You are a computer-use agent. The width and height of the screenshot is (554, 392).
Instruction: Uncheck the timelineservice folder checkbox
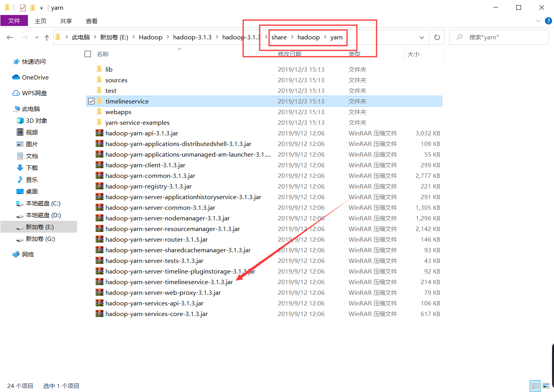(91, 101)
